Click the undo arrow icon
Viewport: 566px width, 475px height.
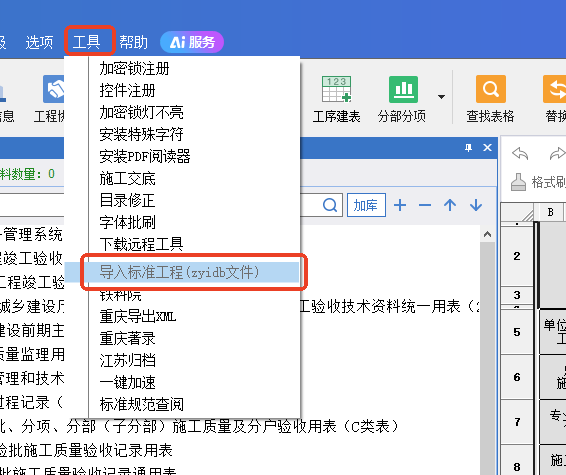520,153
